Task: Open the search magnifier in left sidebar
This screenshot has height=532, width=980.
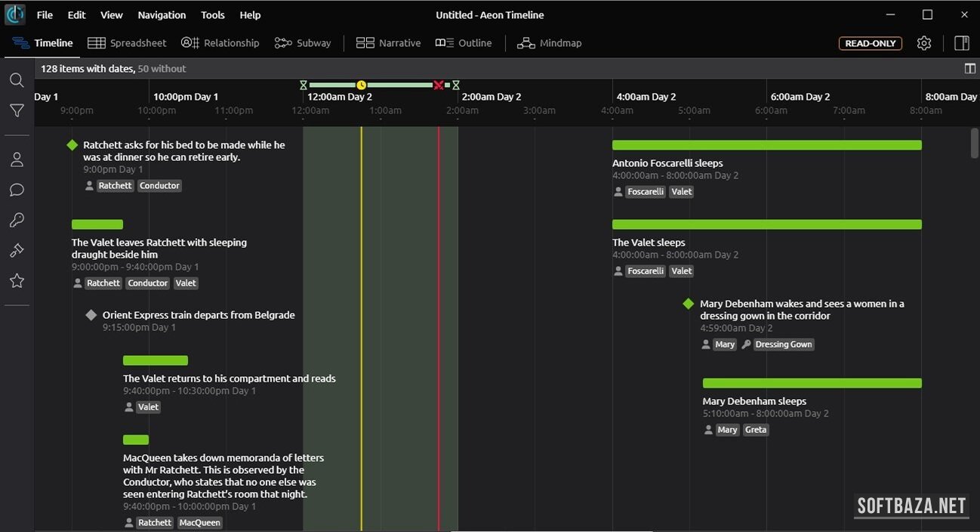Action: pyautogui.click(x=17, y=80)
